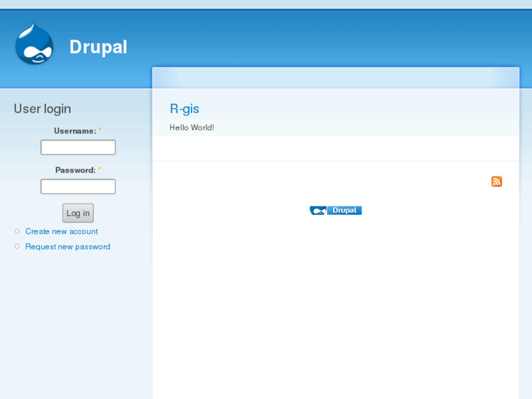The image size is (532, 399).
Task: Click the Password: label
Action: 75,170
